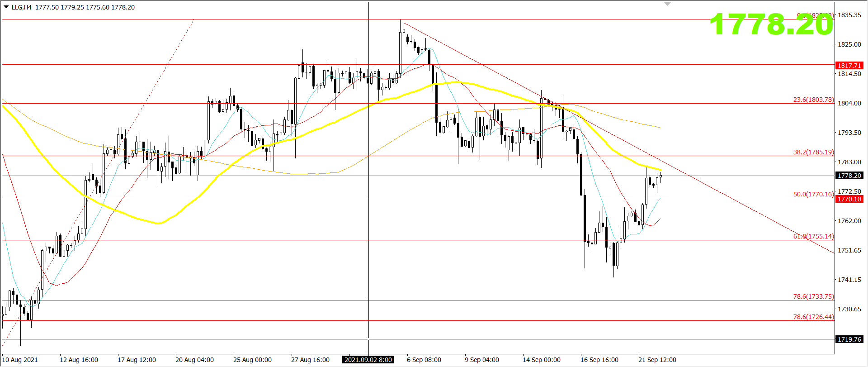This screenshot has height=367, width=868.
Task: Click the large green 1778.20 price display
Action: tap(771, 24)
